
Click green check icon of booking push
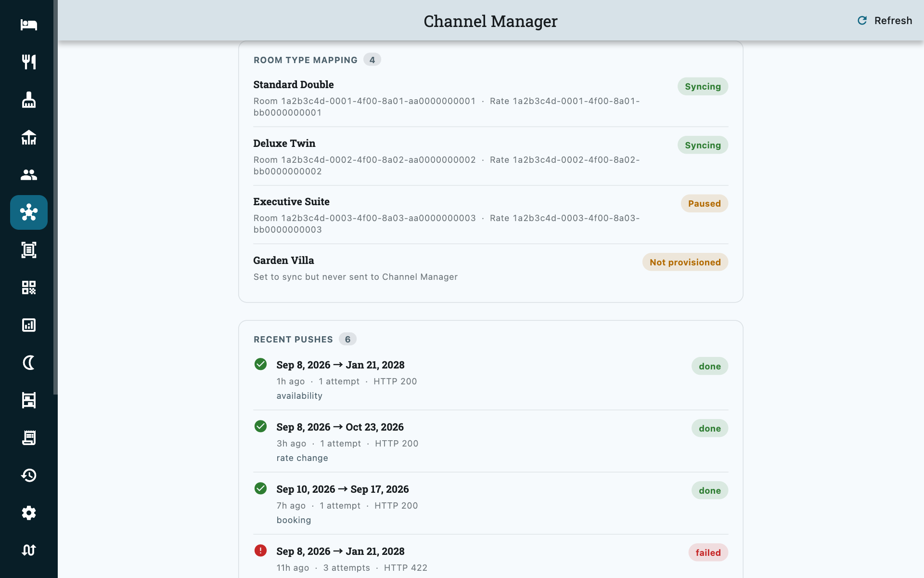pos(260,488)
